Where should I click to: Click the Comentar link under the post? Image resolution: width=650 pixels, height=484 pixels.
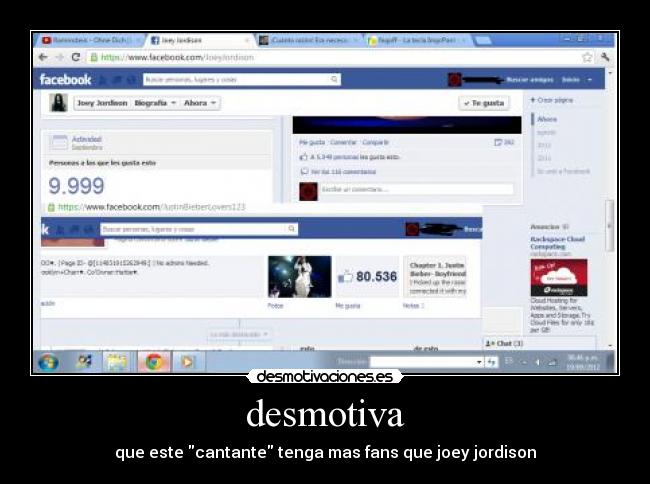pyautogui.click(x=343, y=142)
